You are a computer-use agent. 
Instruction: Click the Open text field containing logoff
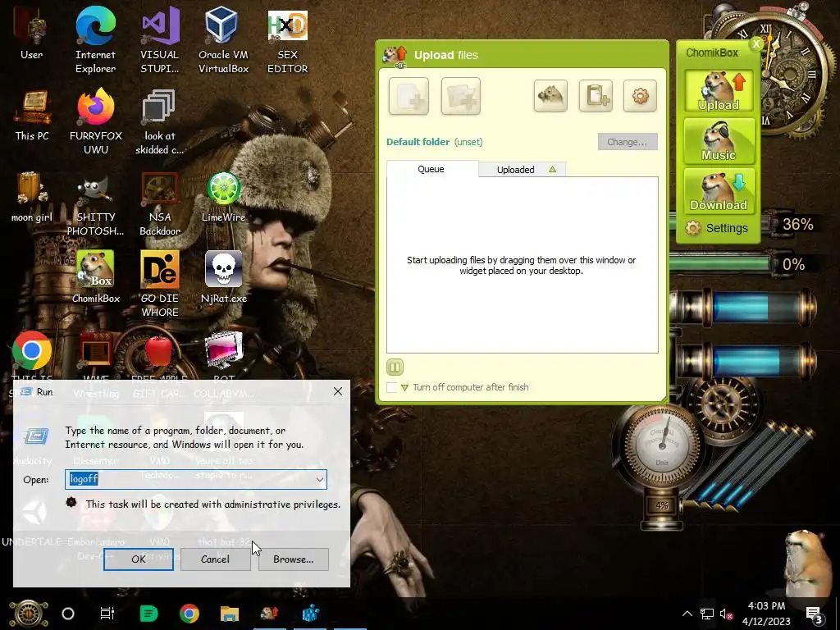click(196, 479)
